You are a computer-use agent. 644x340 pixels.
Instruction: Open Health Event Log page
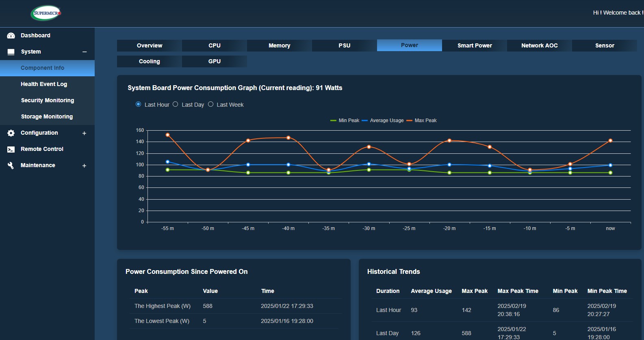tap(44, 84)
